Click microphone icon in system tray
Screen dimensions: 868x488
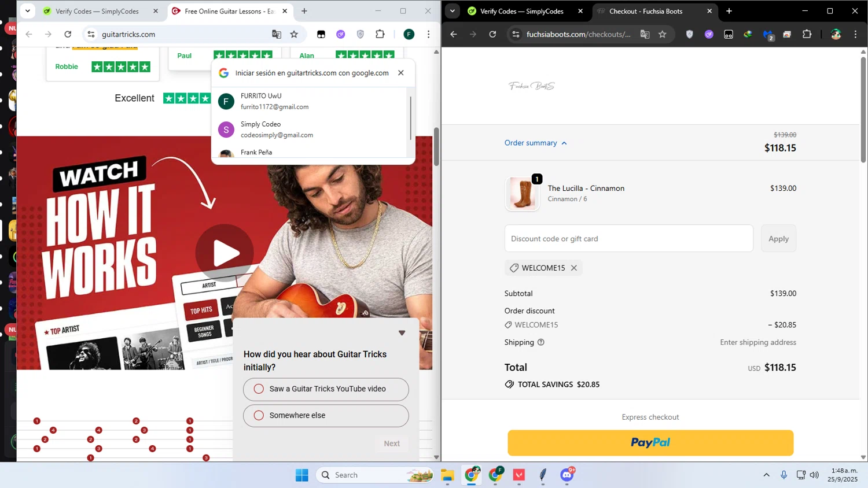click(x=784, y=475)
